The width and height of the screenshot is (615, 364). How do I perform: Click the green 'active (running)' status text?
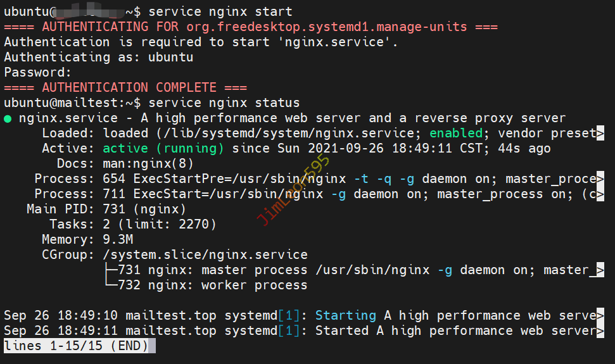163,149
